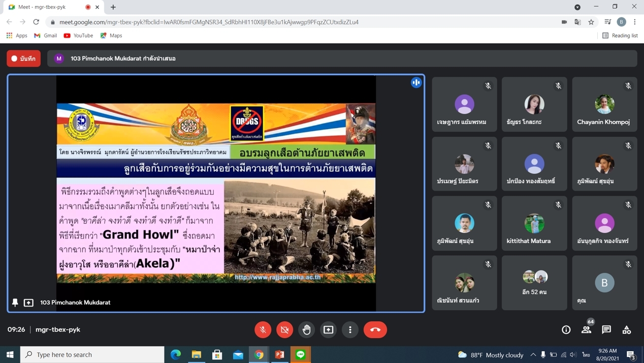
Task: Raise hand in the meeting
Action: pyautogui.click(x=306, y=329)
